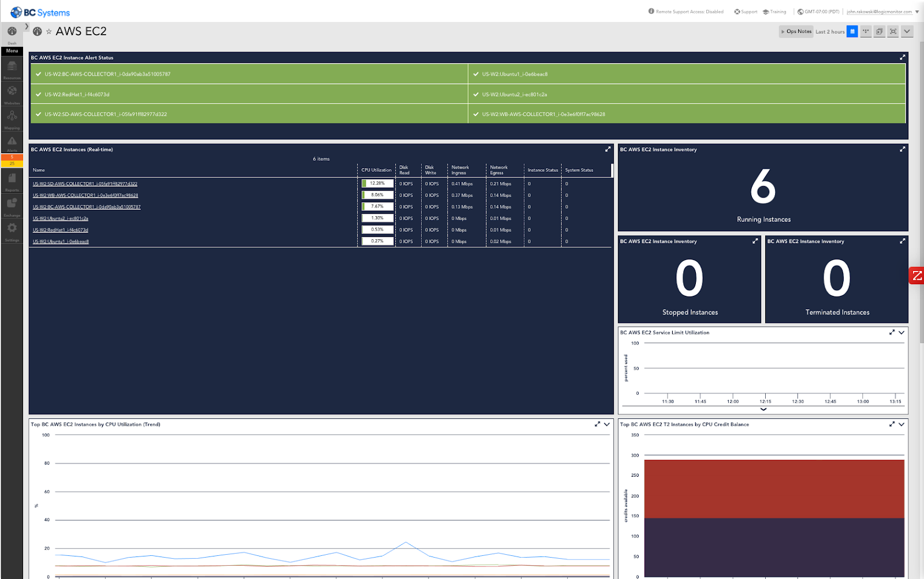
Task: Click the dashboard gauge icon beside AWS EC2 title
Action: pos(37,32)
